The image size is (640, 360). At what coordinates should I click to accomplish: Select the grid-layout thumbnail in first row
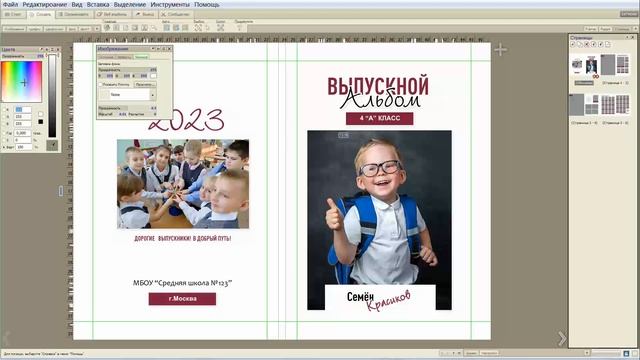622,64
